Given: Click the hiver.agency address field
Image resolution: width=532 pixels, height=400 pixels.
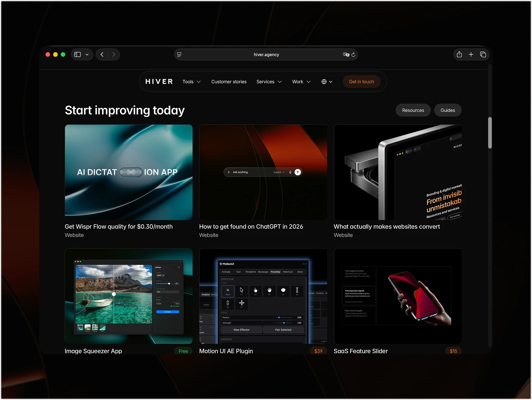Looking at the screenshot, I should coord(266,55).
